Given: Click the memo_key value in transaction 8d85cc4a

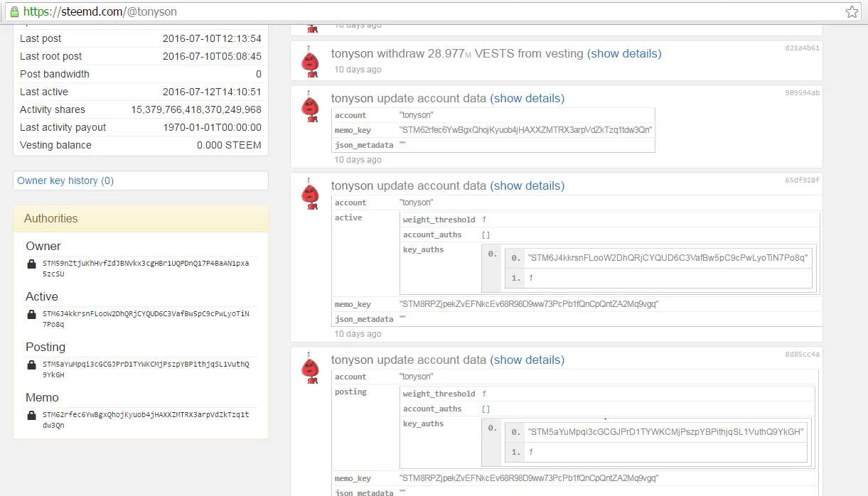Looking at the screenshot, I should pos(529,478).
